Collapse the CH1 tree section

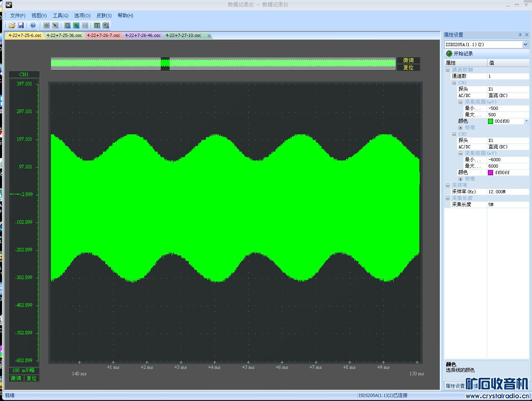click(x=454, y=83)
